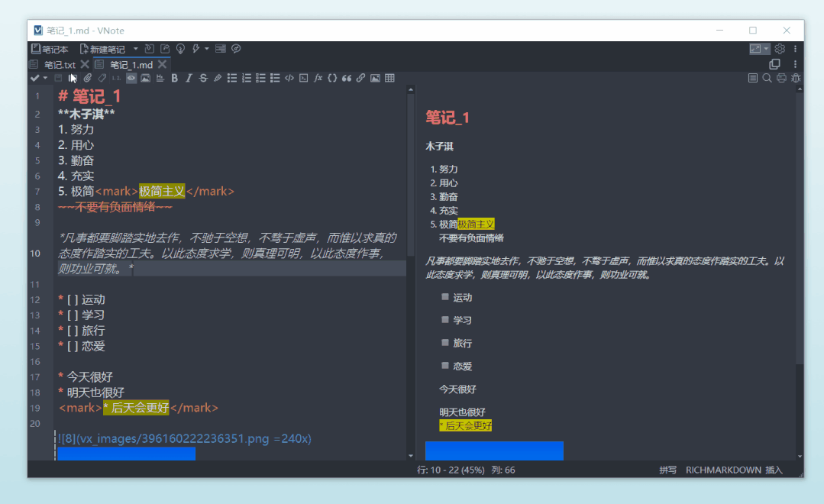Click the debug bug icon

point(796,79)
